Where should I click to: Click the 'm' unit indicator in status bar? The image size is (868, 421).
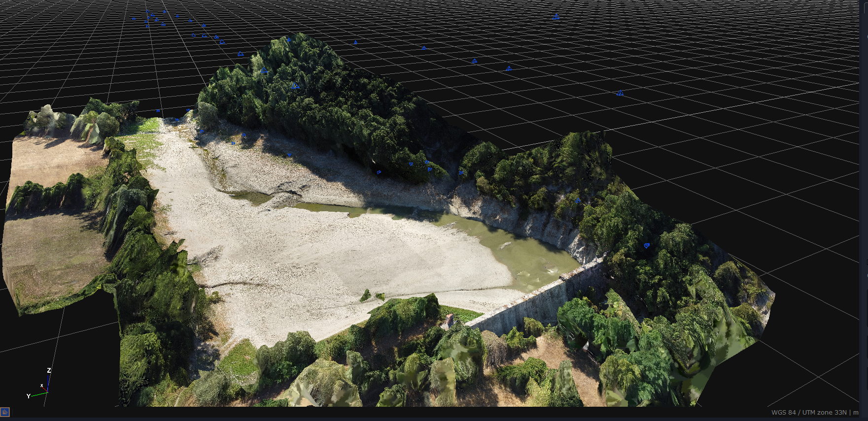(856, 413)
